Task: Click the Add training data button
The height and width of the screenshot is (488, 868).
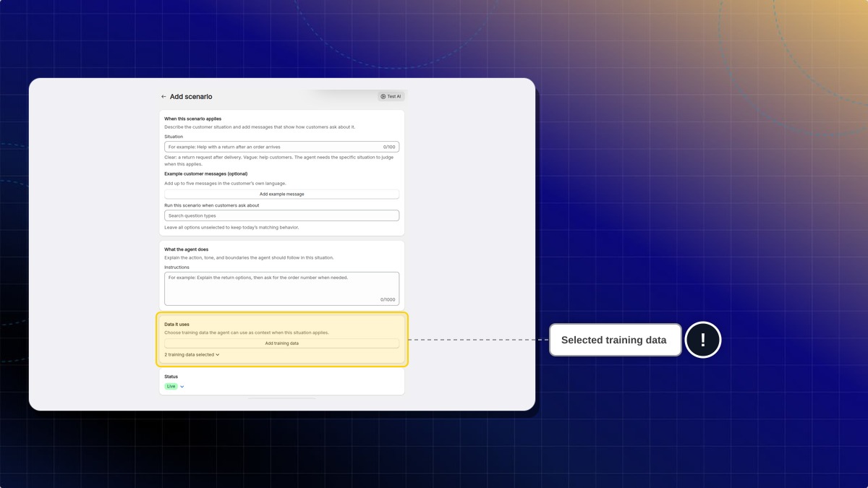Action: pyautogui.click(x=281, y=343)
